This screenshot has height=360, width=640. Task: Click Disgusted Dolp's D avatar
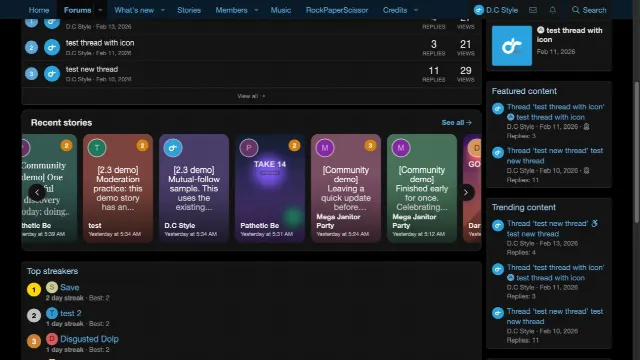[52, 339]
